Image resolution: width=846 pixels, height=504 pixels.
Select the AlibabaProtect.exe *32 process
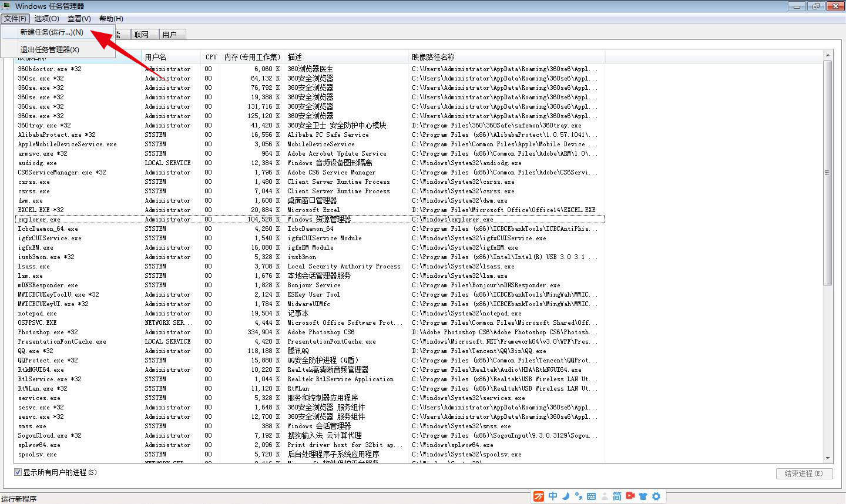[310, 135]
